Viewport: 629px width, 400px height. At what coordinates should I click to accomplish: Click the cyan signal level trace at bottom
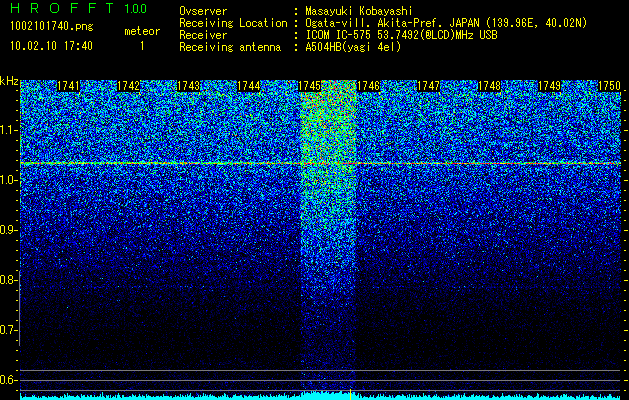coord(320,396)
